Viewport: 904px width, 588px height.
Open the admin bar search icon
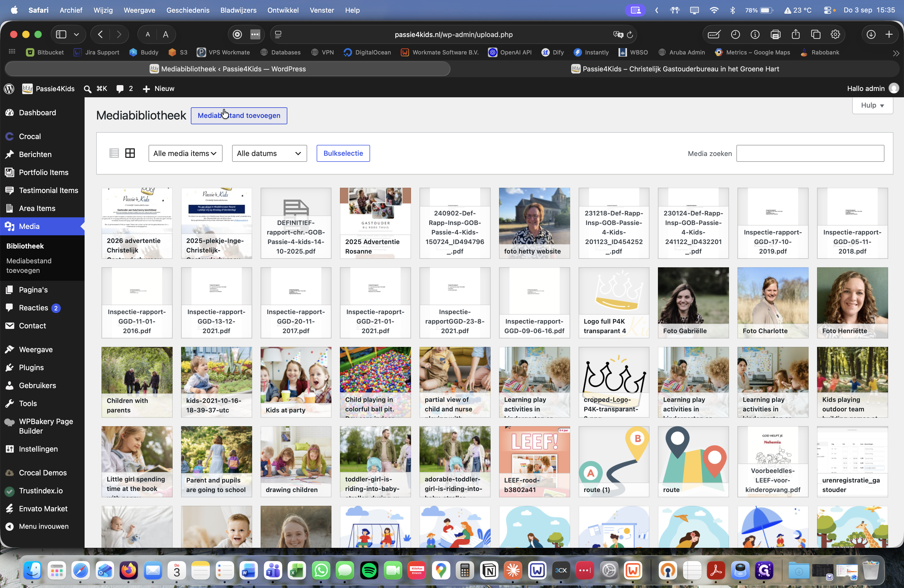[x=87, y=89]
